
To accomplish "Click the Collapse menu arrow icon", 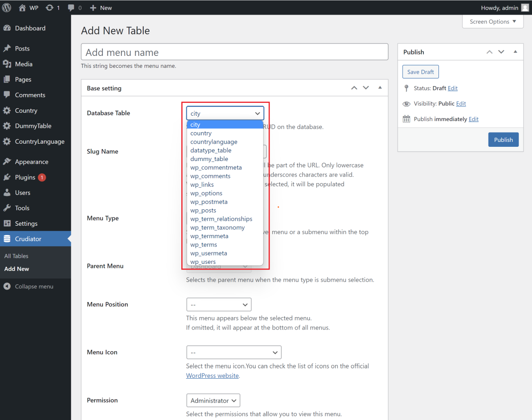I will pyautogui.click(x=7, y=287).
